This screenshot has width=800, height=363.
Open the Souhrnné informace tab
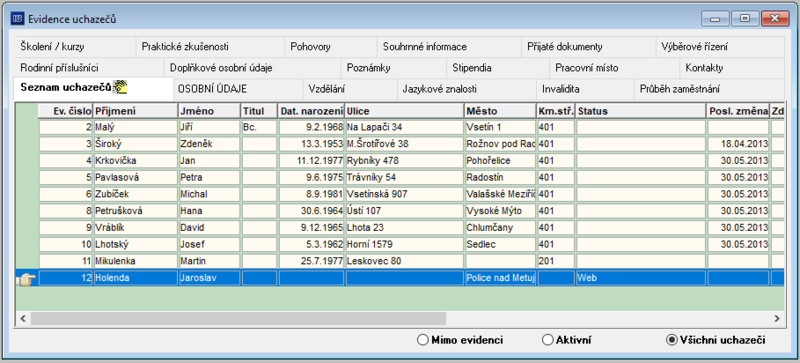[449, 47]
